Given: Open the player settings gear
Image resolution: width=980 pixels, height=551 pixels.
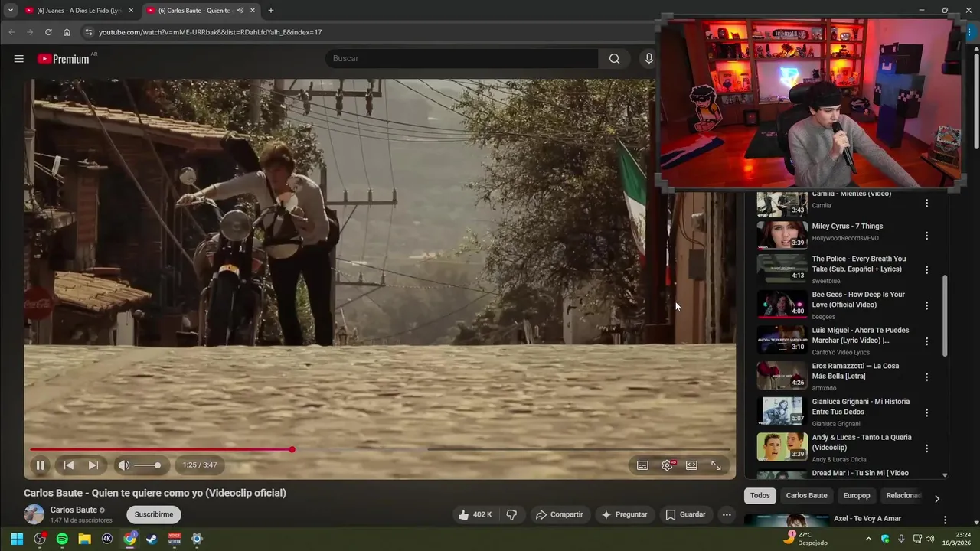Looking at the screenshot, I should point(667,465).
